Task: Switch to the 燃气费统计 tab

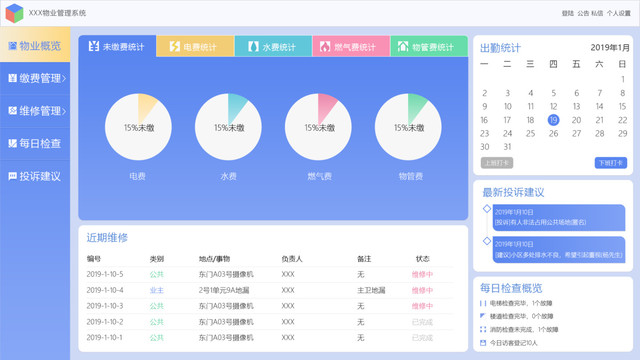Action: pos(351,46)
